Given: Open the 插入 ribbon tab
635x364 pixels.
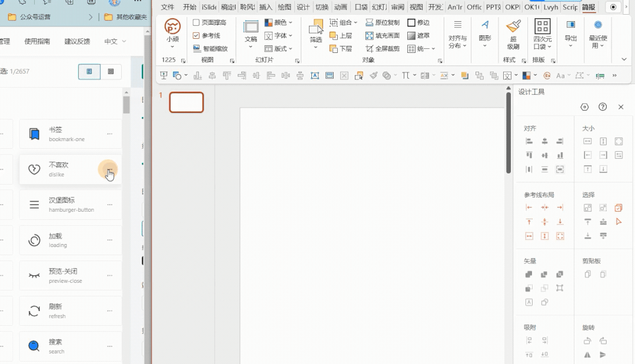Looking at the screenshot, I should click(x=265, y=7).
